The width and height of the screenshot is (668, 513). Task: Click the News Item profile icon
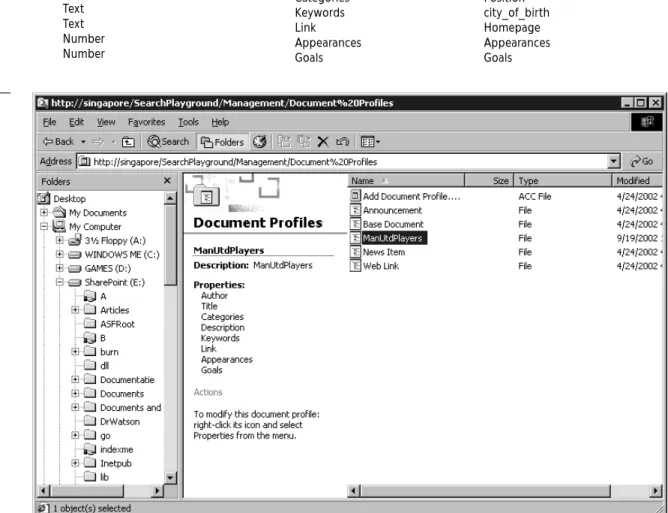pos(355,252)
